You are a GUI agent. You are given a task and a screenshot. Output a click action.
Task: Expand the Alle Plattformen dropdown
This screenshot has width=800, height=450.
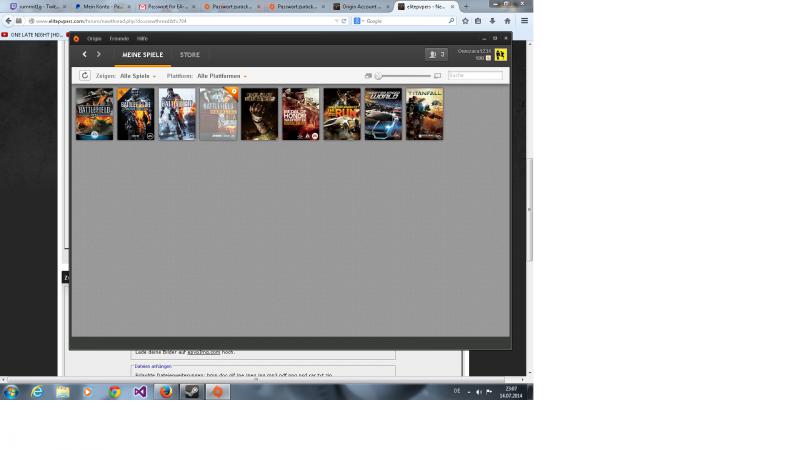[222, 76]
